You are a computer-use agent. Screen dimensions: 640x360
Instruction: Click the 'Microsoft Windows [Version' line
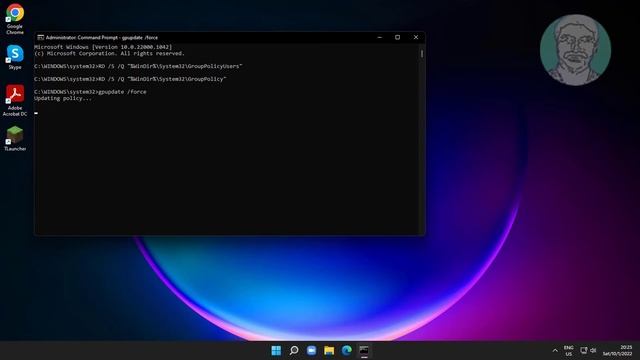103,47
